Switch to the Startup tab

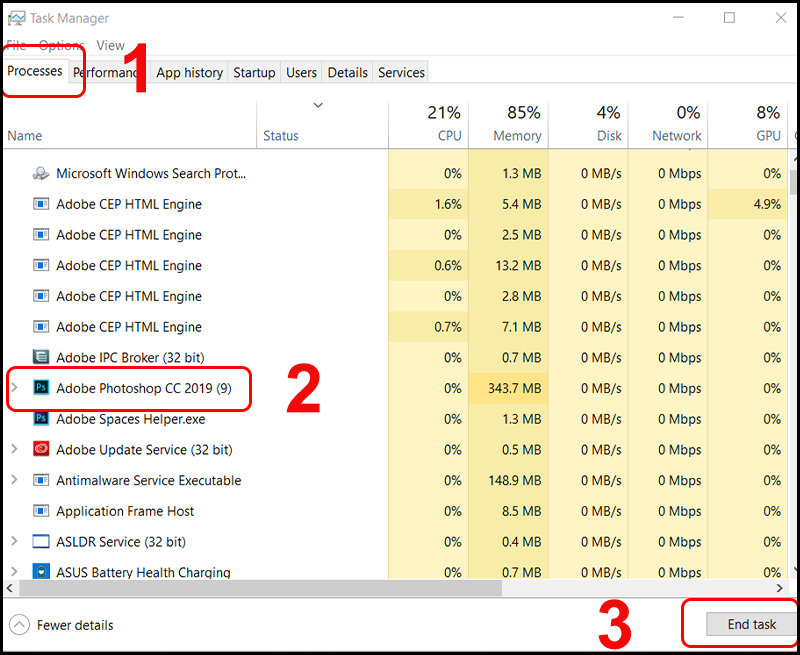(254, 72)
